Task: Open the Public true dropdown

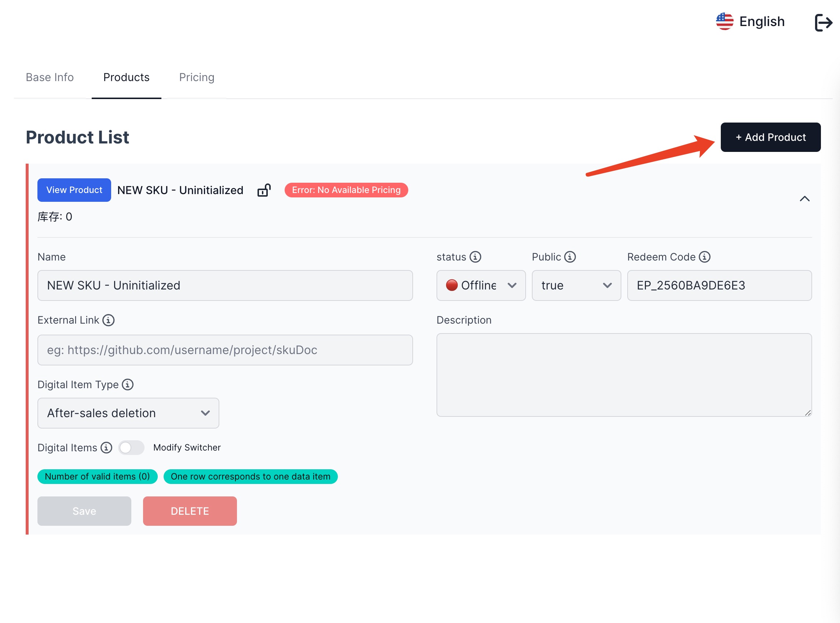Action: 576,285
